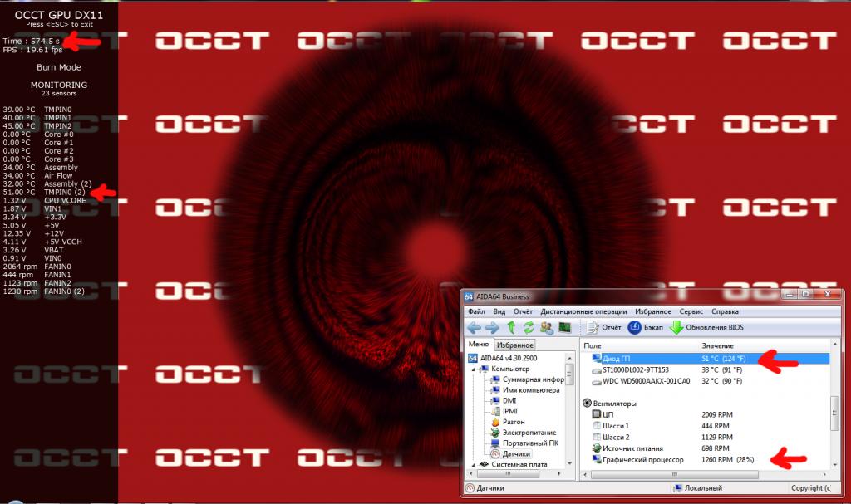851x504 pixels.
Task: Click the two-people users toolbar icon
Action: 547,327
